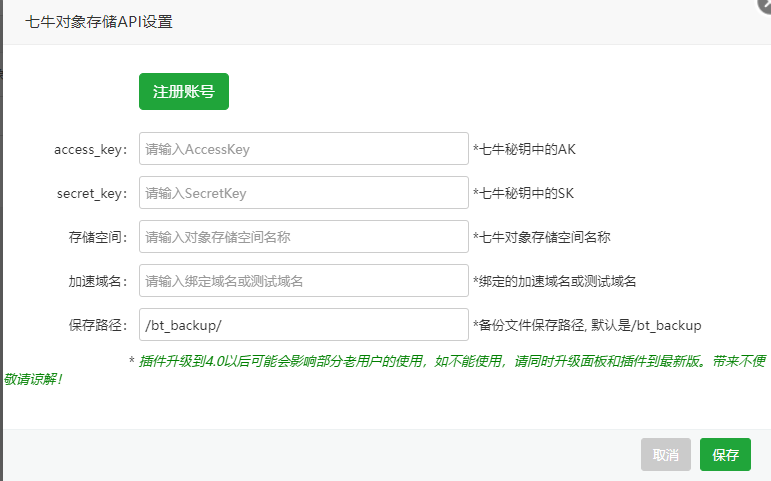Click the 保存路径: label
Image resolution: width=771 pixels, height=481 pixels.
coord(98,326)
